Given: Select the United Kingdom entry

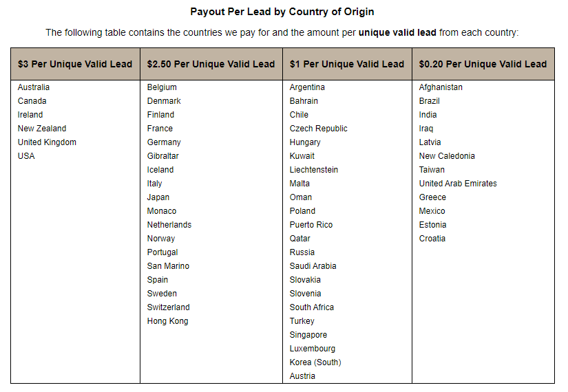Looking at the screenshot, I should point(47,142).
